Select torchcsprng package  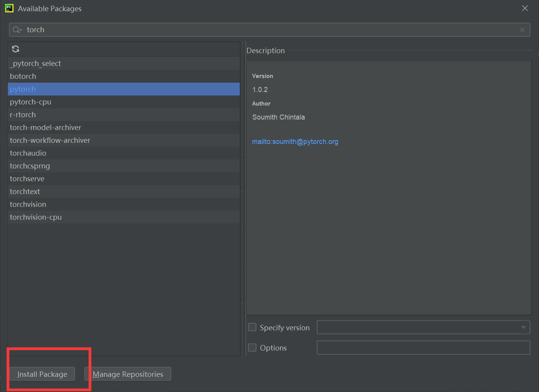tap(124, 166)
